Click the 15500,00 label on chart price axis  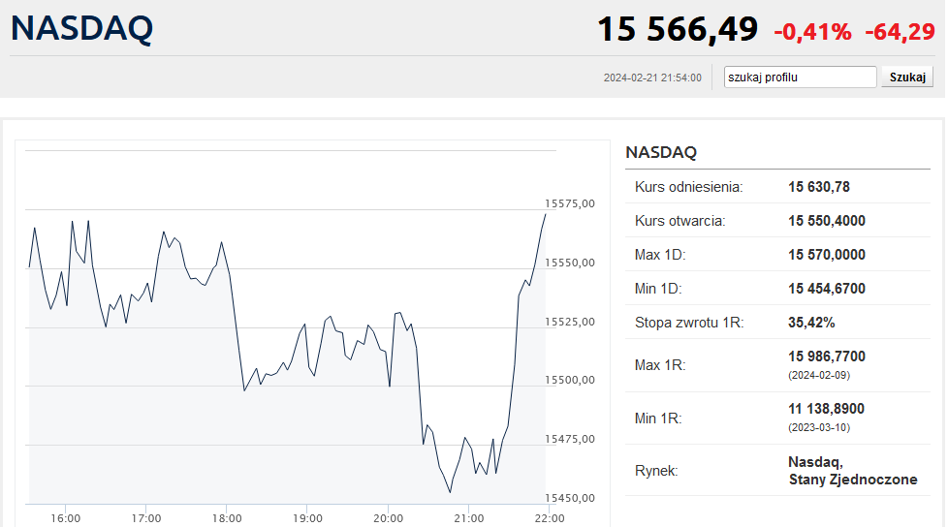click(x=568, y=380)
